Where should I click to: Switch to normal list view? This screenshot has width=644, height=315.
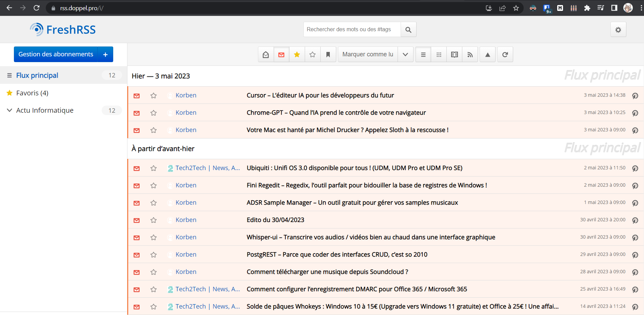423,54
